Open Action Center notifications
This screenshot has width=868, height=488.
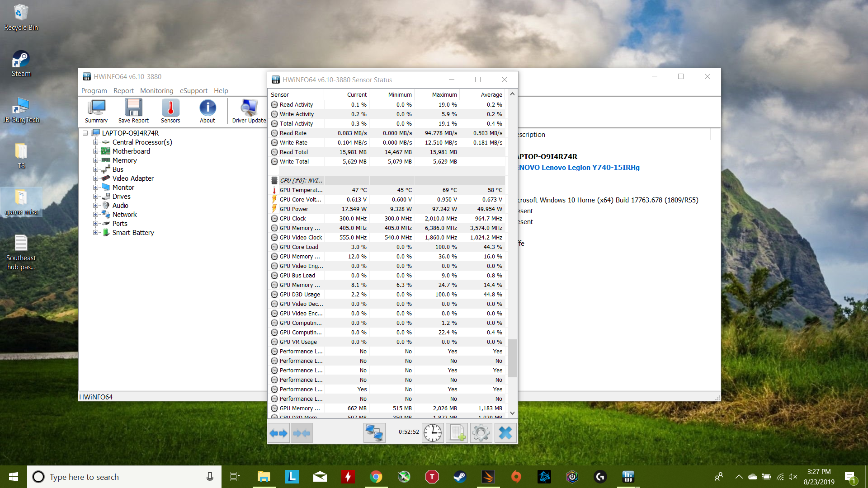tap(850, 477)
